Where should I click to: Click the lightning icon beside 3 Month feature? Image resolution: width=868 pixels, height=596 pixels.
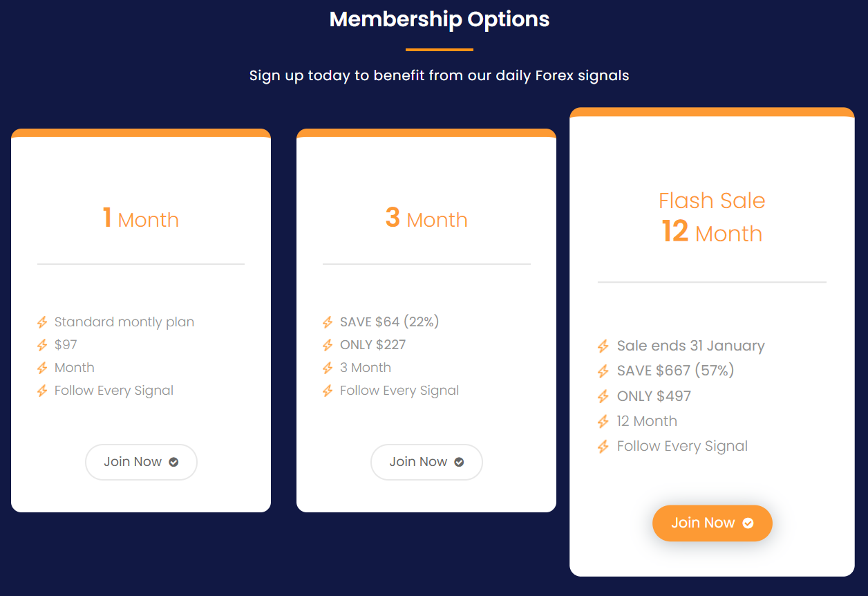coord(328,368)
